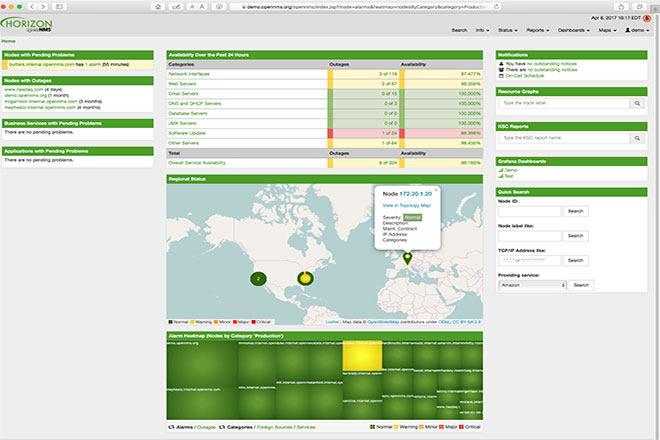
Task: Close the node popup on the map
Action: click(x=436, y=190)
